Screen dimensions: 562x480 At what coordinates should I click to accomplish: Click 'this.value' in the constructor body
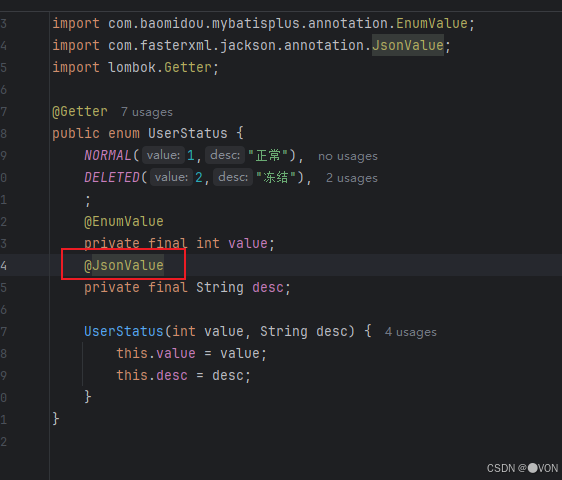coord(156,353)
